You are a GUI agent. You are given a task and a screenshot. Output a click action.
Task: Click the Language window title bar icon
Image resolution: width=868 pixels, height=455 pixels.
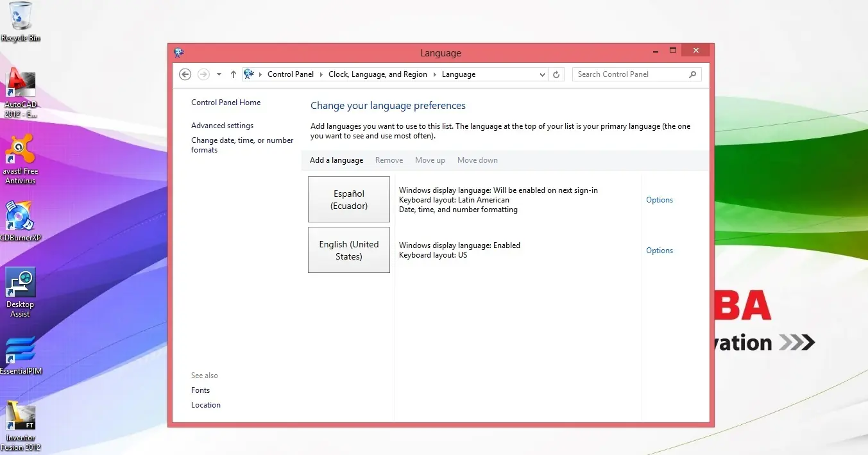tap(179, 53)
